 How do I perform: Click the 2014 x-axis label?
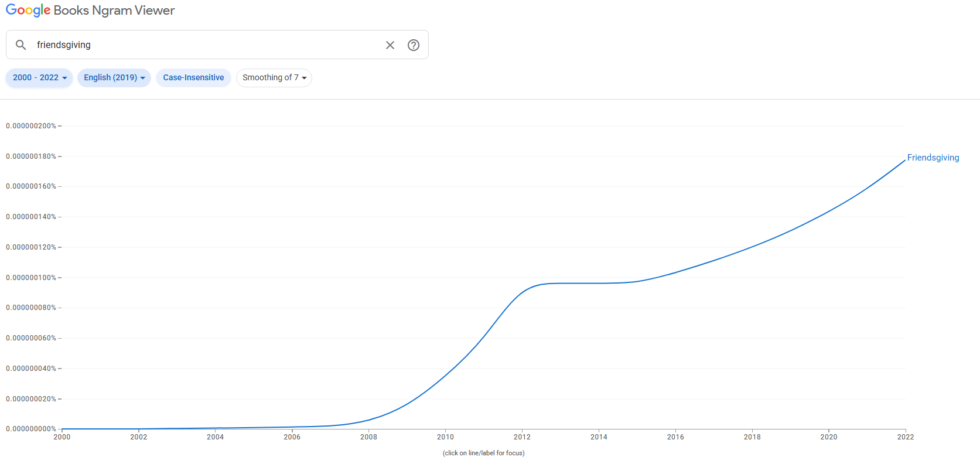tap(599, 437)
